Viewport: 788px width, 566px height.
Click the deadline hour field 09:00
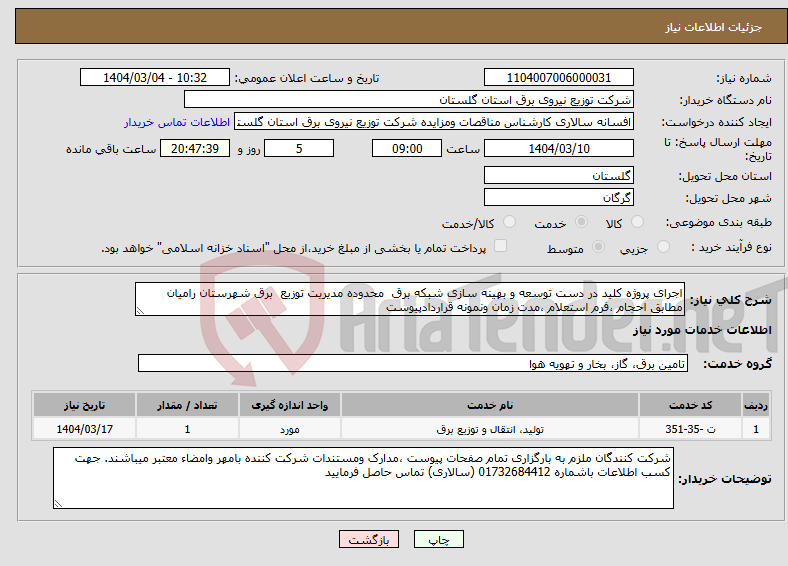coord(407,148)
